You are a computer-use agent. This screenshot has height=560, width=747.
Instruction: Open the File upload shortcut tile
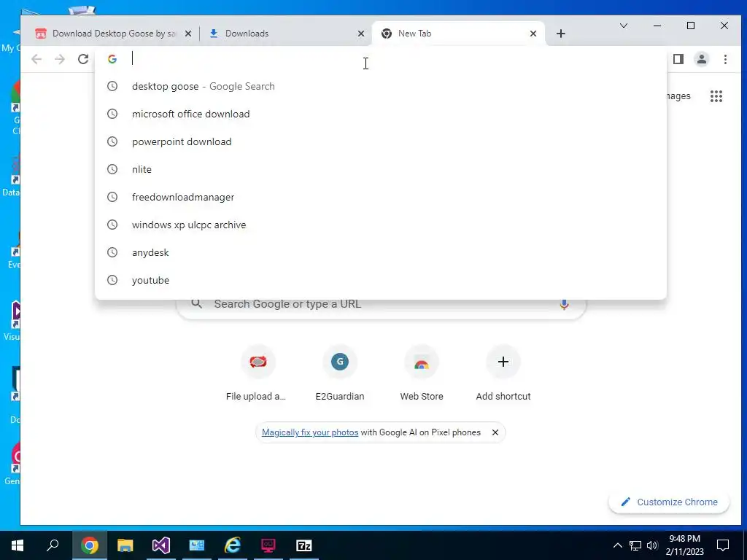click(258, 373)
